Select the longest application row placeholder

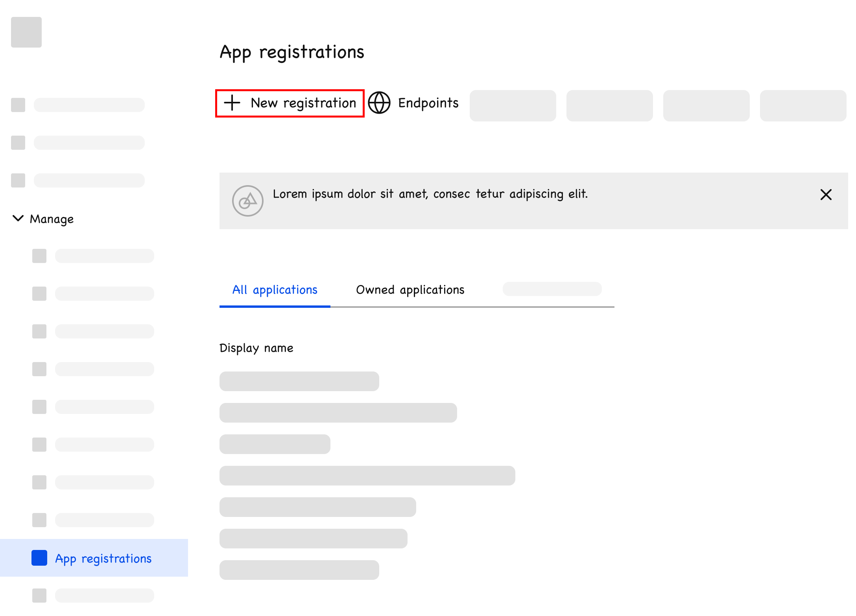[x=367, y=476]
